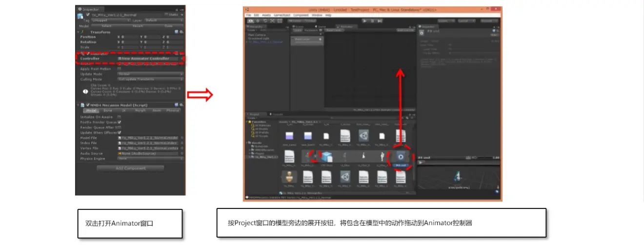Open MMD4 Mecanim Model help icon
This screenshot has width=644, height=245.
click(x=176, y=105)
